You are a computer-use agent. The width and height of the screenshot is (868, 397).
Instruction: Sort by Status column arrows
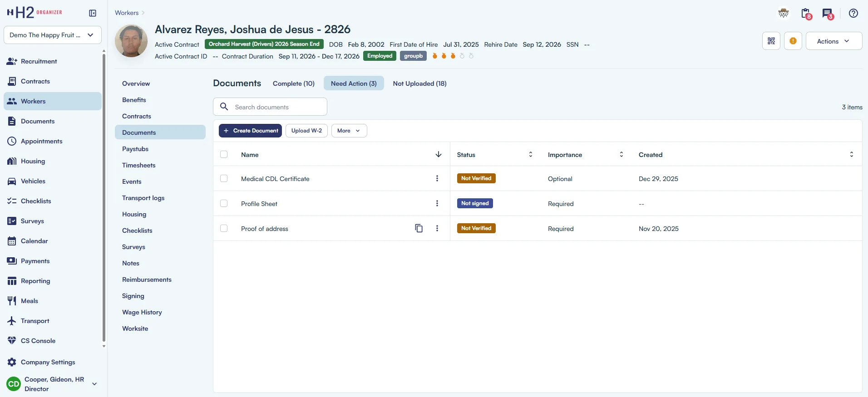(x=530, y=154)
